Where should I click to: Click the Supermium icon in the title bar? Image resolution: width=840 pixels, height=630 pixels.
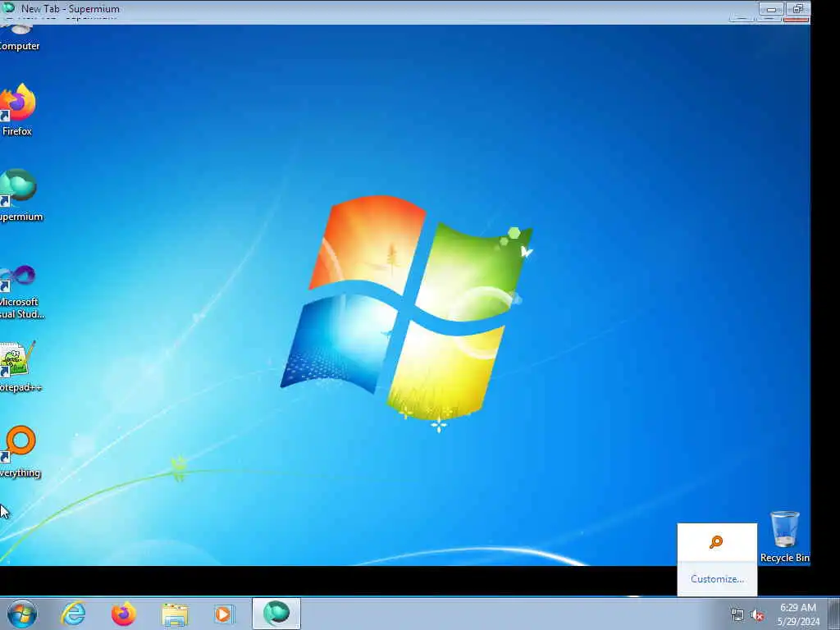click(8, 7)
